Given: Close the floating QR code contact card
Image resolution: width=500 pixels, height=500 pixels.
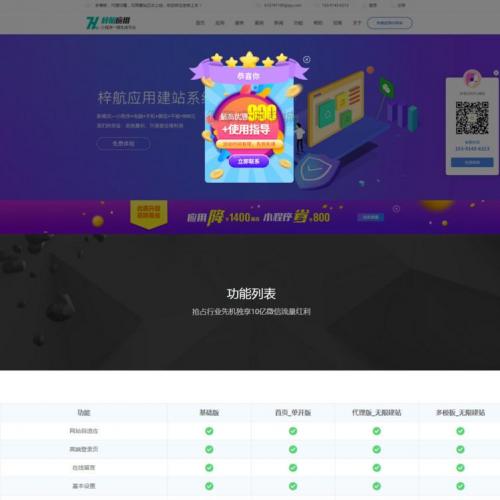Looking at the screenshot, I should (496, 73).
